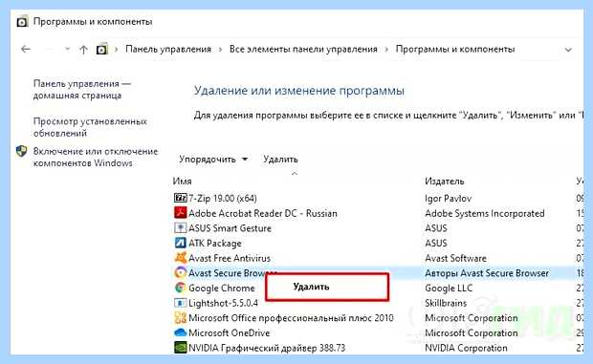The image size is (593, 364).
Task: Expand chevron after Панель управления breadcrumb
Action: (220, 50)
